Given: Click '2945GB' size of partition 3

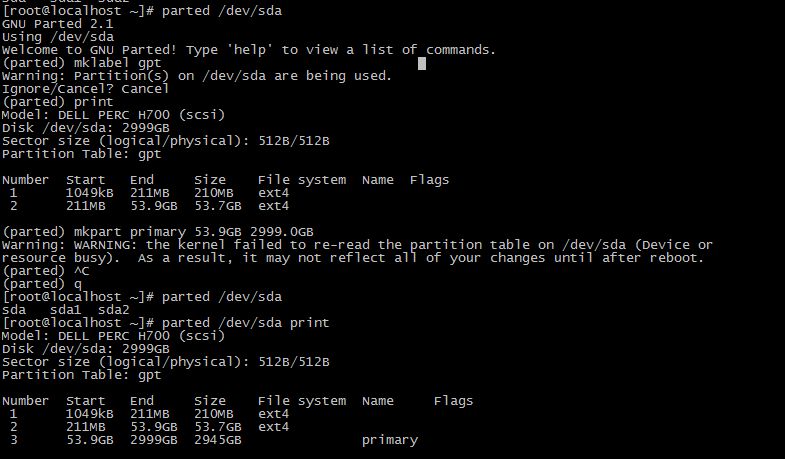Looking at the screenshot, I should pos(218,440).
